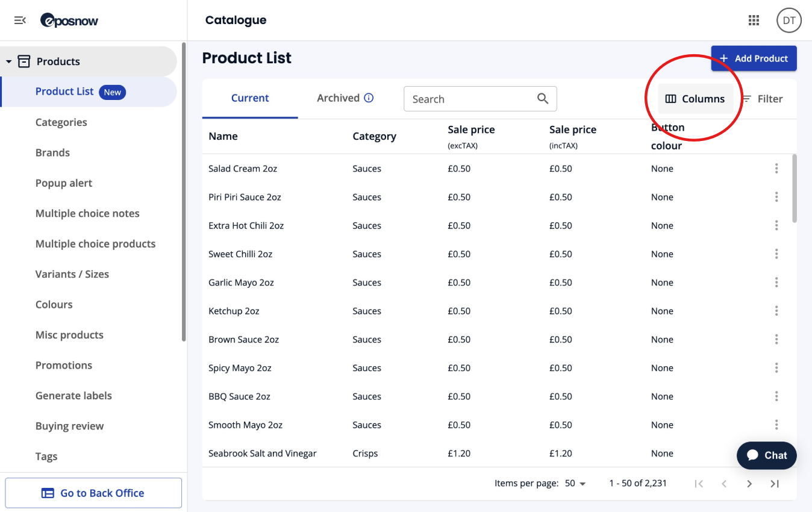Click the sidebar vertical scrollbar
Viewport: 812px width, 512px height.
pyautogui.click(x=184, y=193)
